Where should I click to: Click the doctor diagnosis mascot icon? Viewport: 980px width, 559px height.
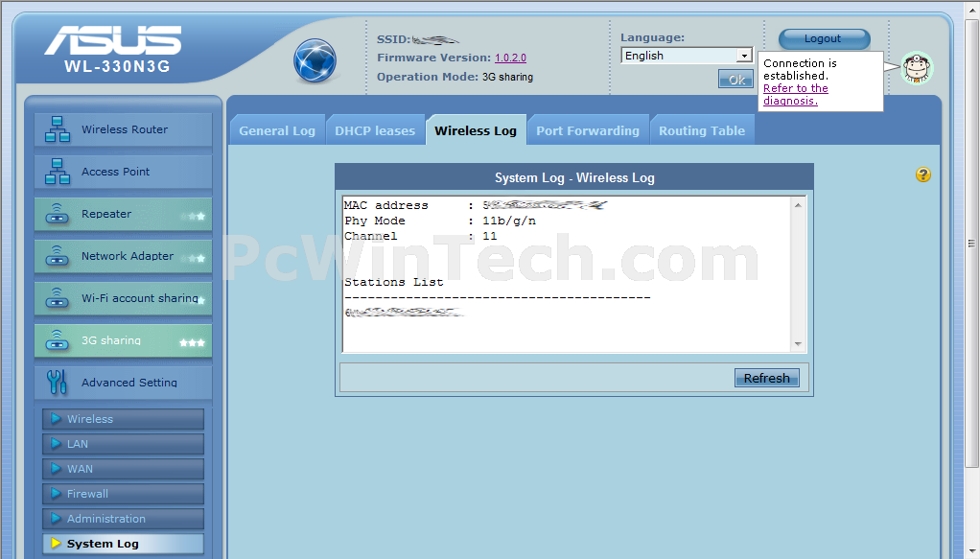(917, 67)
